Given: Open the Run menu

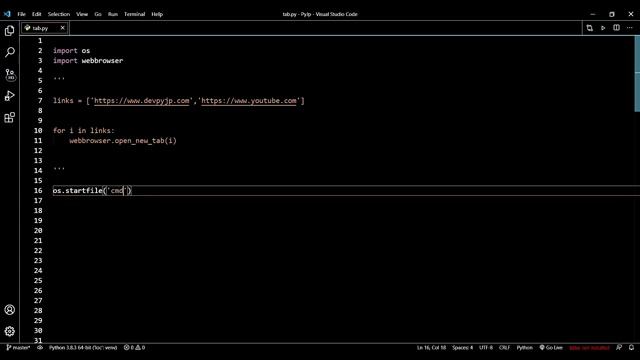Looking at the screenshot, I should click(113, 14).
